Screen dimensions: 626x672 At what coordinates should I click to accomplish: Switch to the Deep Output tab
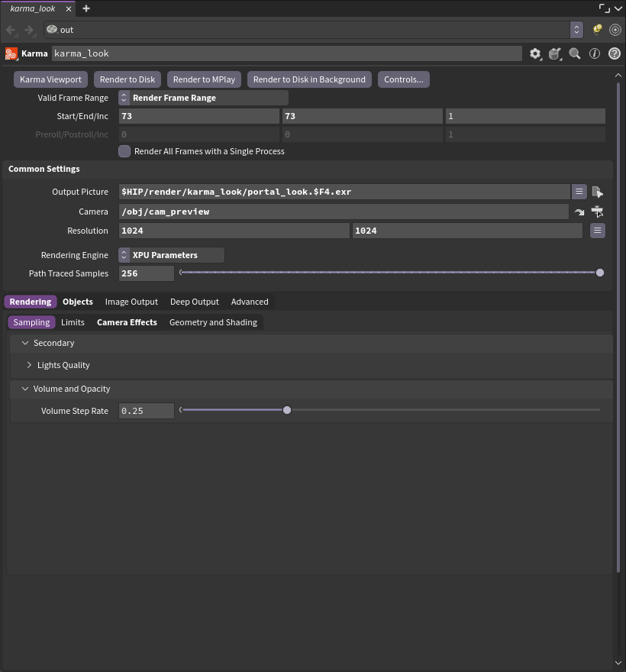pos(195,302)
